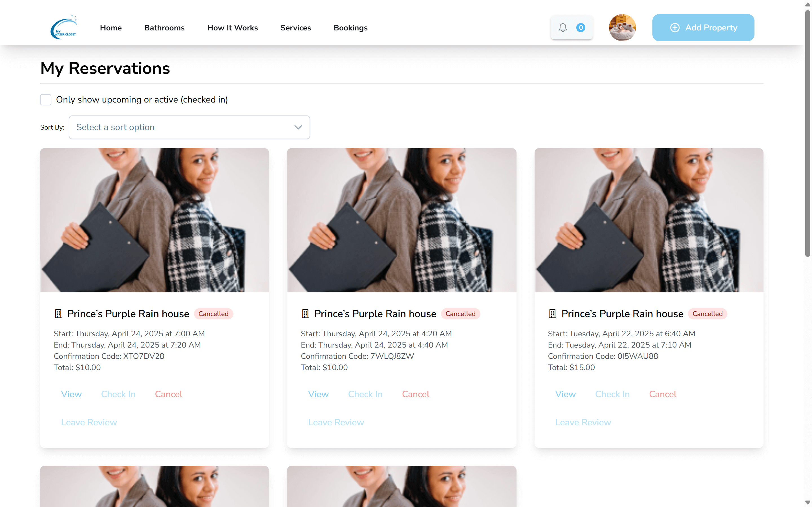Image resolution: width=812 pixels, height=507 pixels.
Task: Open the Sort By dropdown
Action: pyautogui.click(x=189, y=127)
